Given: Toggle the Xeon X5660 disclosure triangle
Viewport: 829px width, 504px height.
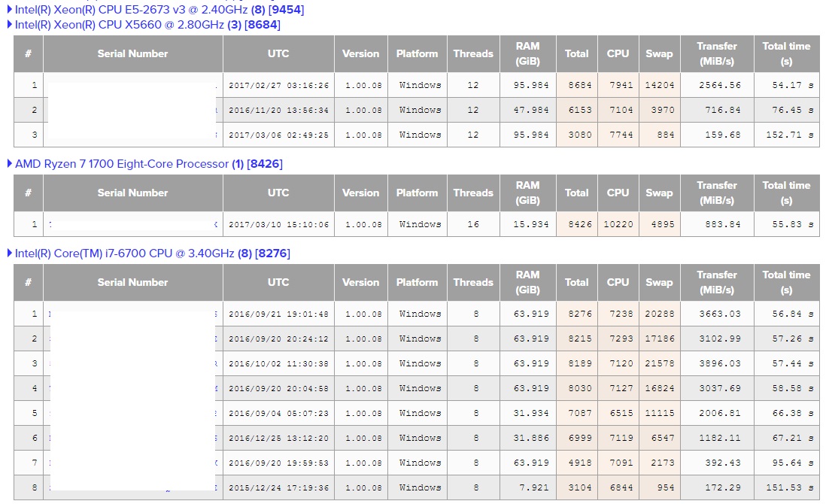Looking at the screenshot, I should tap(10, 24).
